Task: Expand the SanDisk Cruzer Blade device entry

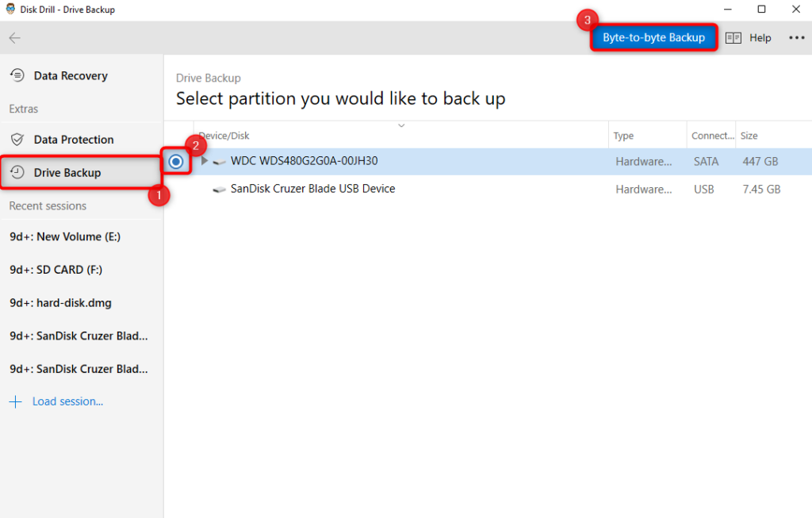Action: coord(204,189)
